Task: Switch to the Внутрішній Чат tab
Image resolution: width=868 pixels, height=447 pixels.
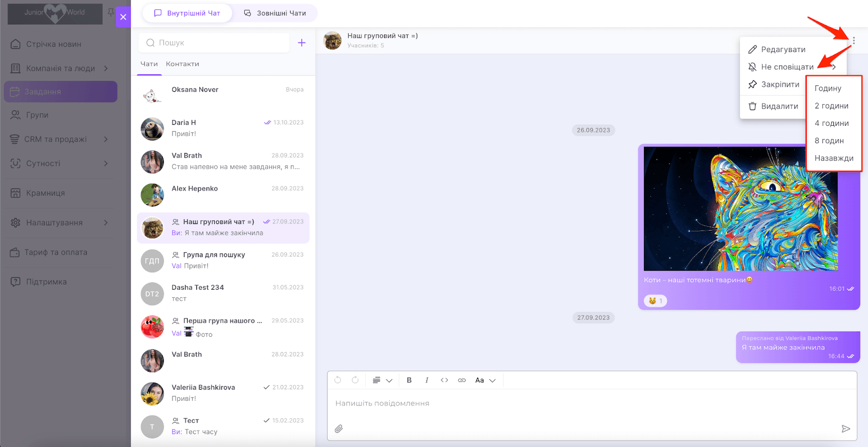Action: click(x=187, y=13)
